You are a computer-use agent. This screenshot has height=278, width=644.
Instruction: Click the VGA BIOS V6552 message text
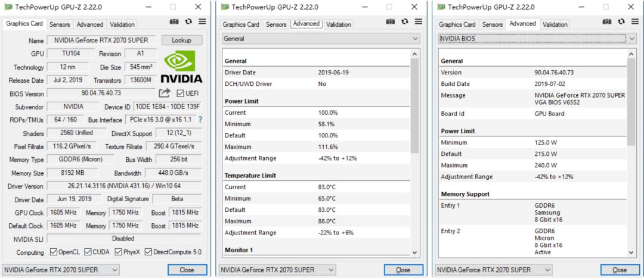coord(557,102)
